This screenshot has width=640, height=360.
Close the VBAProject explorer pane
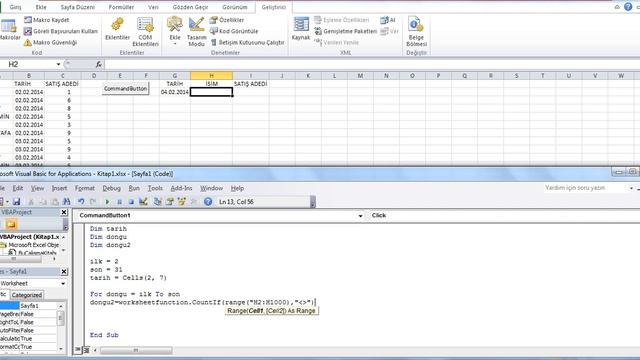64,212
